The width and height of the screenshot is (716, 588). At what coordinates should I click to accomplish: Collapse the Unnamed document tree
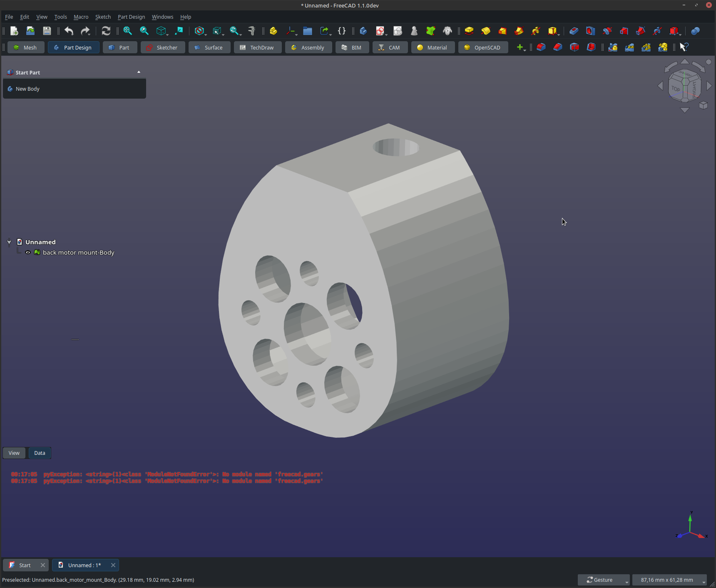click(9, 242)
